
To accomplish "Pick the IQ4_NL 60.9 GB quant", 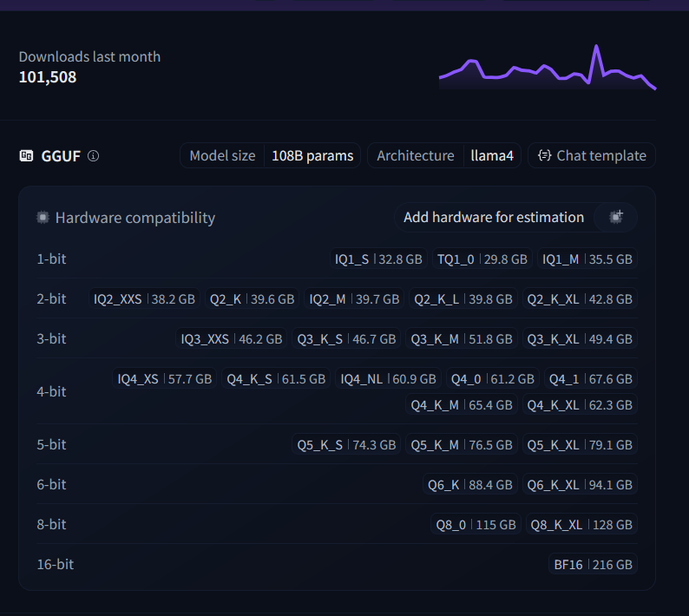I will [388, 379].
